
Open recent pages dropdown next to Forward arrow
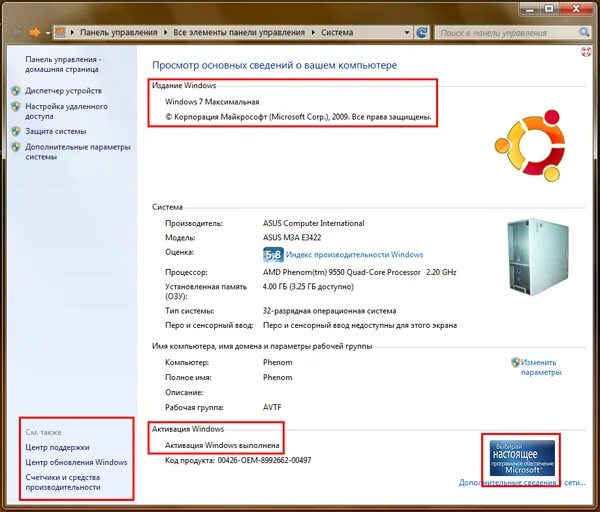[48, 33]
